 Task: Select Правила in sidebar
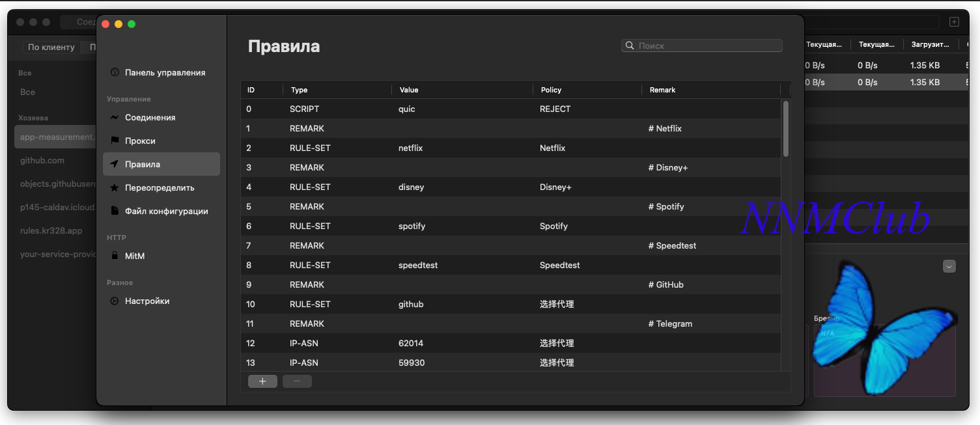click(161, 164)
